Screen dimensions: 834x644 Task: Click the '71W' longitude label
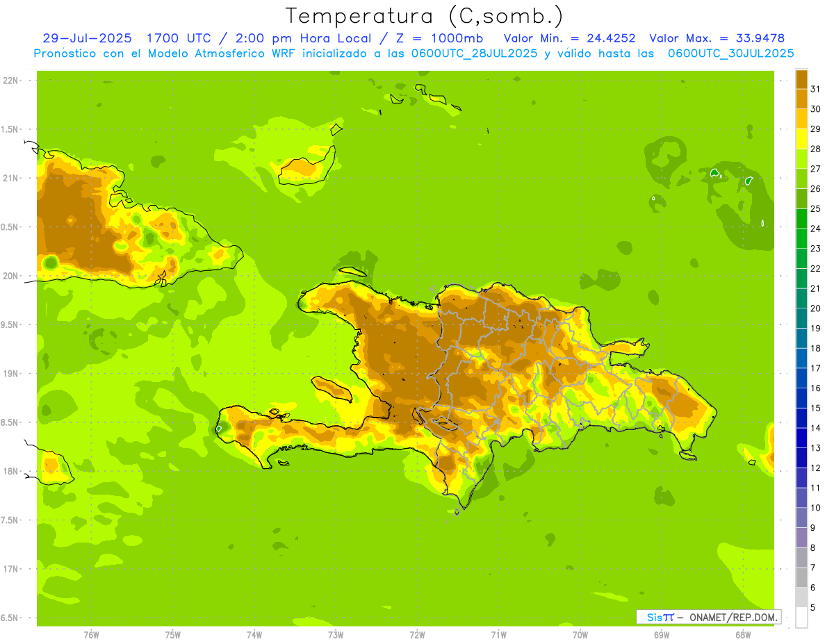(x=498, y=635)
